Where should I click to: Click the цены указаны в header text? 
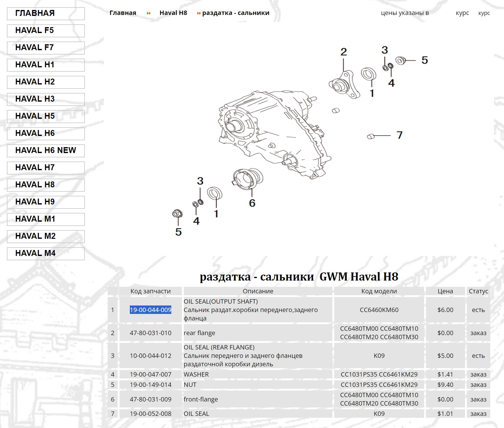405,13
